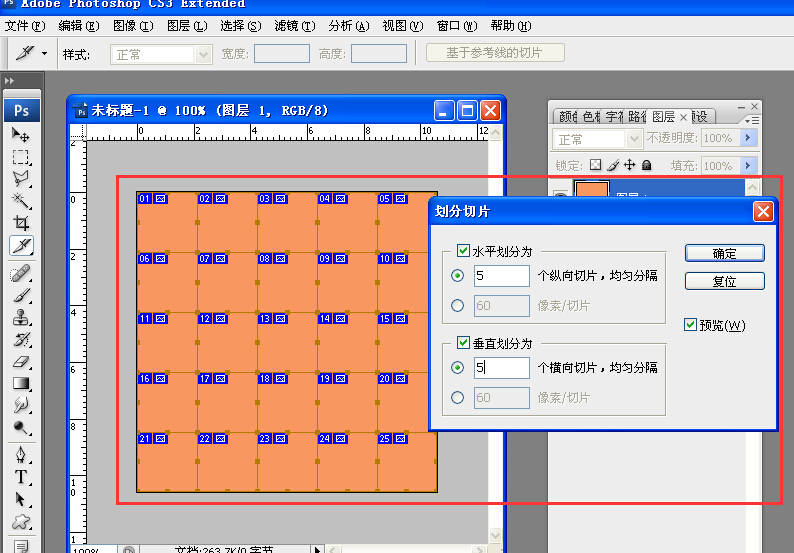Viewport: 794px width, 553px height.
Task: Click the horizontal slices count field under 垂直划分为
Action: [x=502, y=367]
